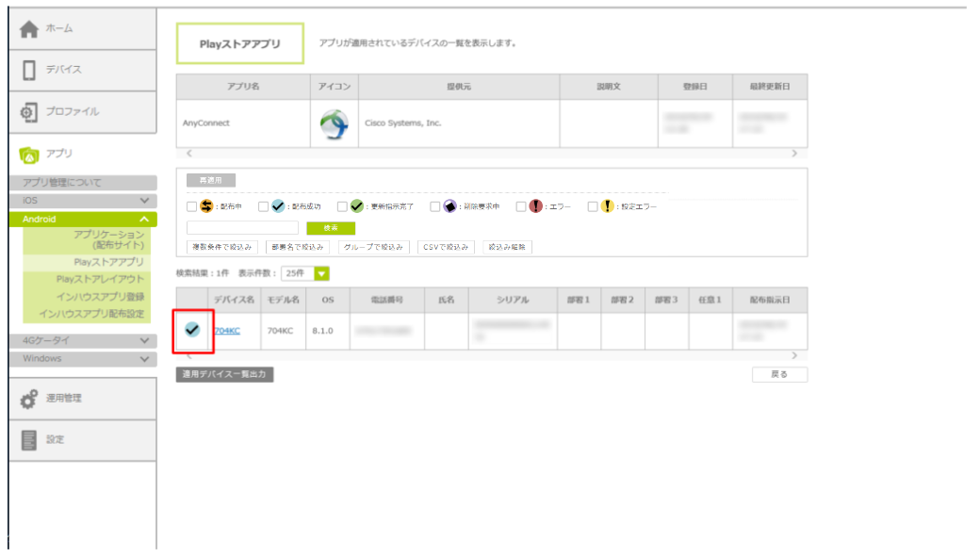980x557 pixels.
Task: Click the 設定 document icon
Action: tap(29, 440)
